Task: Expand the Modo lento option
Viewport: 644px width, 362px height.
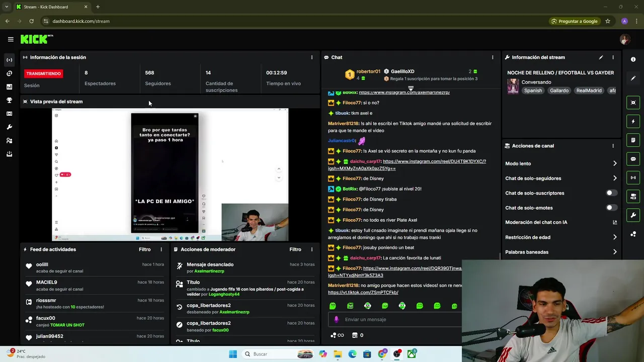Action: [x=561, y=163]
